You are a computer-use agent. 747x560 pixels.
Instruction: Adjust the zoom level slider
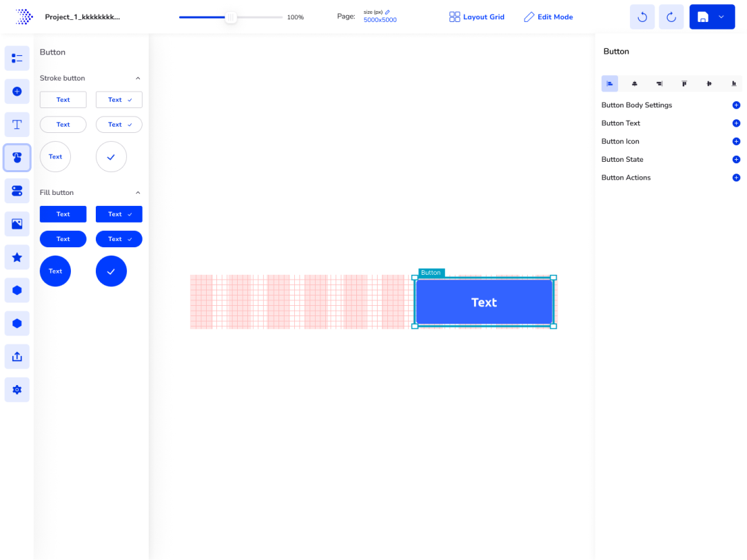[231, 17]
